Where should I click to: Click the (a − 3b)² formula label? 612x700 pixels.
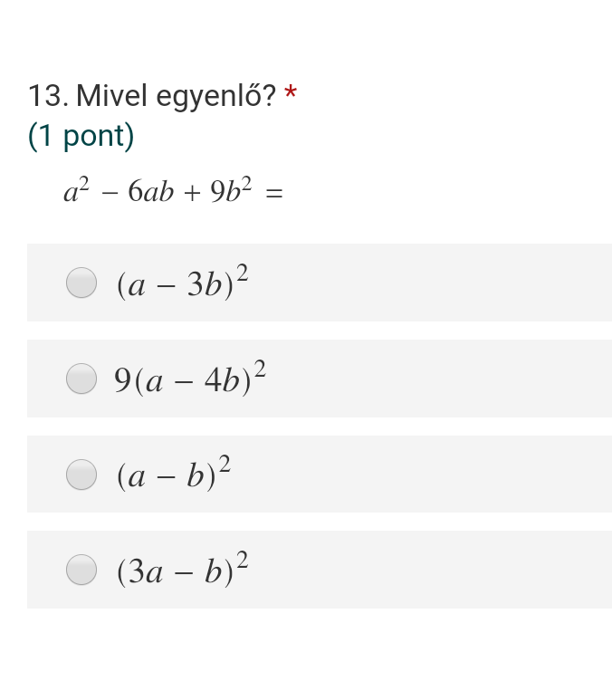pyautogui.click(x=183, y=283)
